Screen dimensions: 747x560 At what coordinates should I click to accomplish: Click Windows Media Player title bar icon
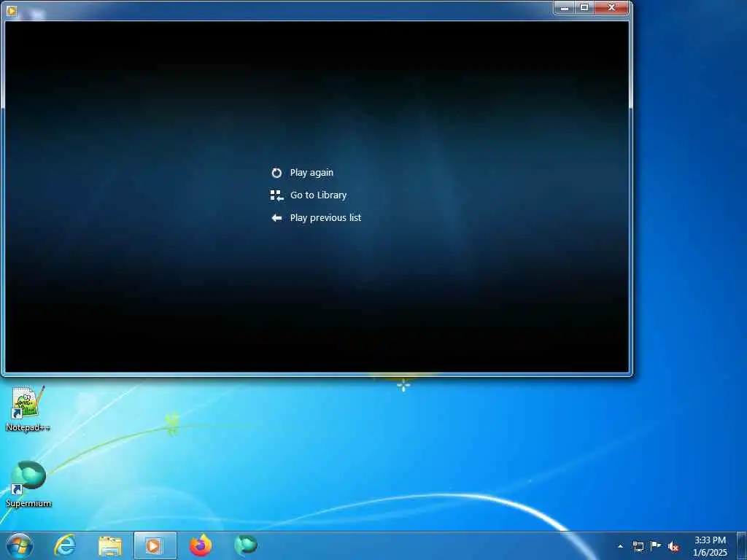click(12, 10)
